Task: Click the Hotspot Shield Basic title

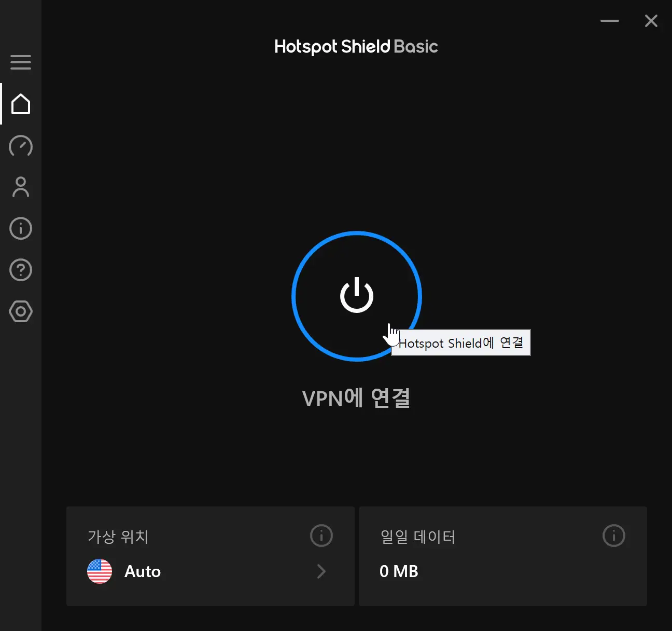Action: [x=356, y=47]
